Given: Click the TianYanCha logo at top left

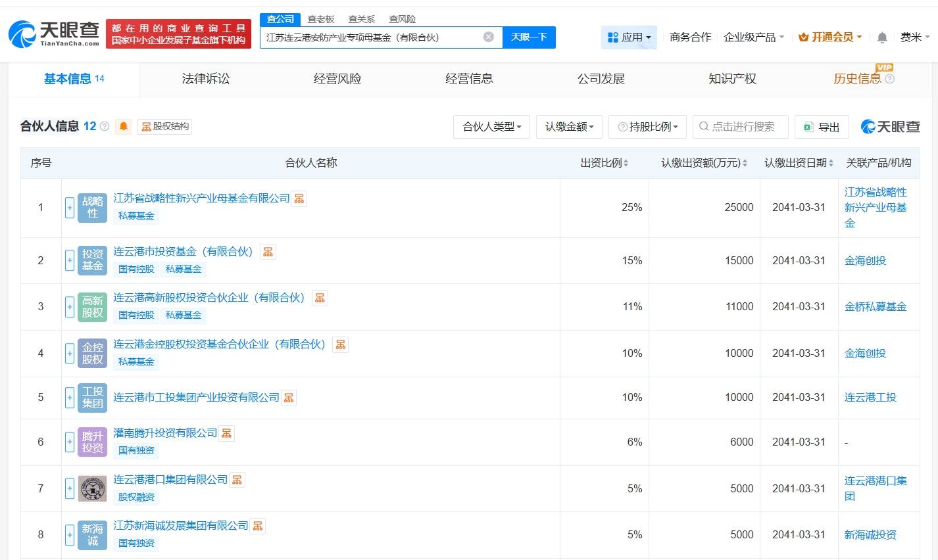Looking at the screenshot, I should pyautogui.click(x=54, y=34).
